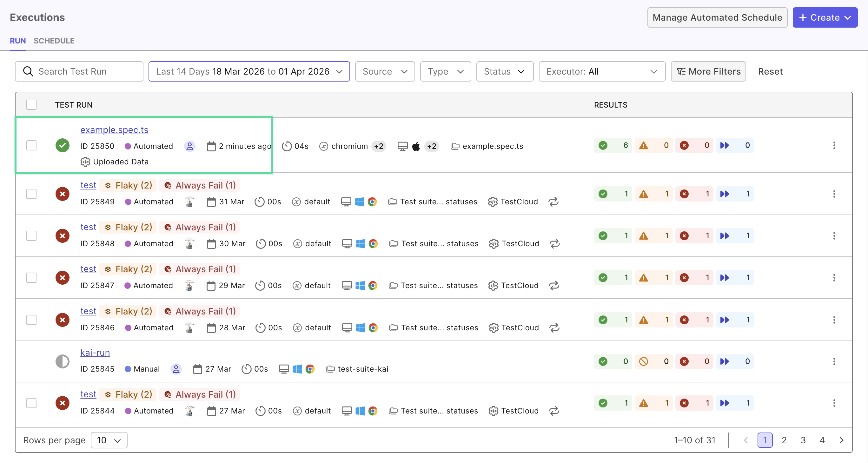Click rerun icon on ID 25849 row
The image size is (868, 463).
tap(553, 202)
